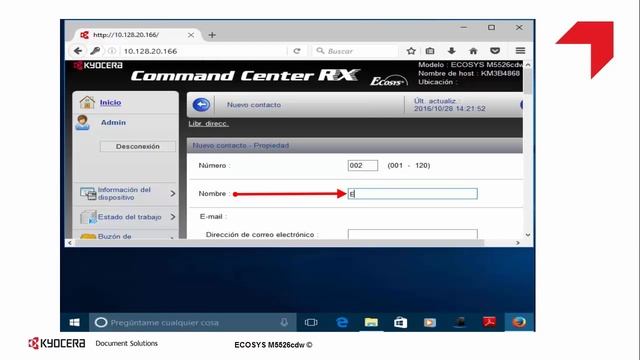The width and height of the screenshot is (640, 360).
Task: Click the Pocket icon in toolbar
Action: coord(495,51)
